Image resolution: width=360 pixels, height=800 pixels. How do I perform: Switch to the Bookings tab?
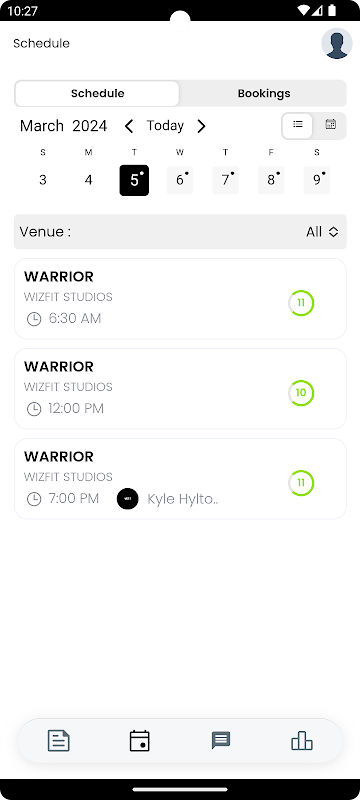click(x=264, y=93)
